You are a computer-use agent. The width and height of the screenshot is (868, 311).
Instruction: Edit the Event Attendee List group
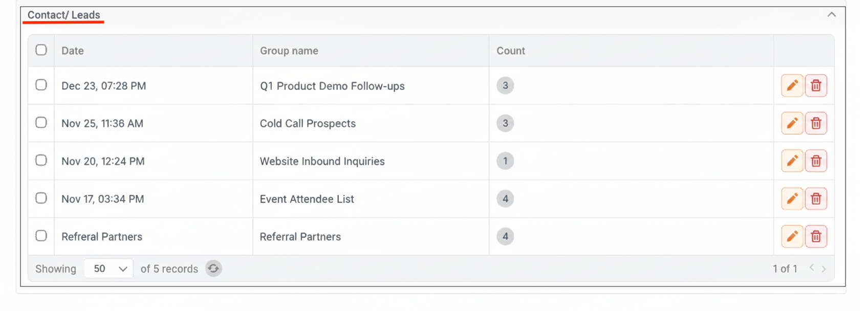[x=792, y=198]
